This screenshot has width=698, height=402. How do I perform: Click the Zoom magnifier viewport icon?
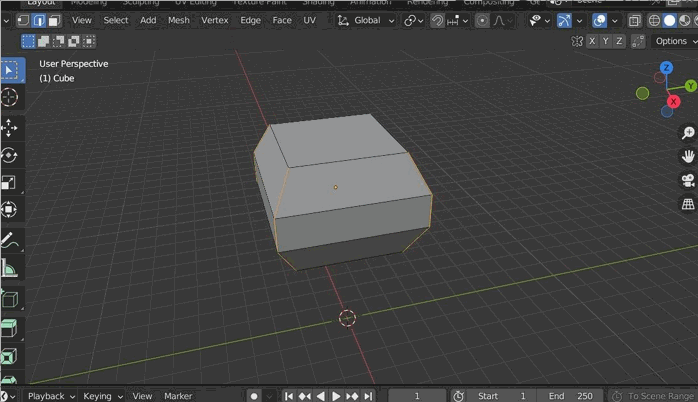point(688,133)
